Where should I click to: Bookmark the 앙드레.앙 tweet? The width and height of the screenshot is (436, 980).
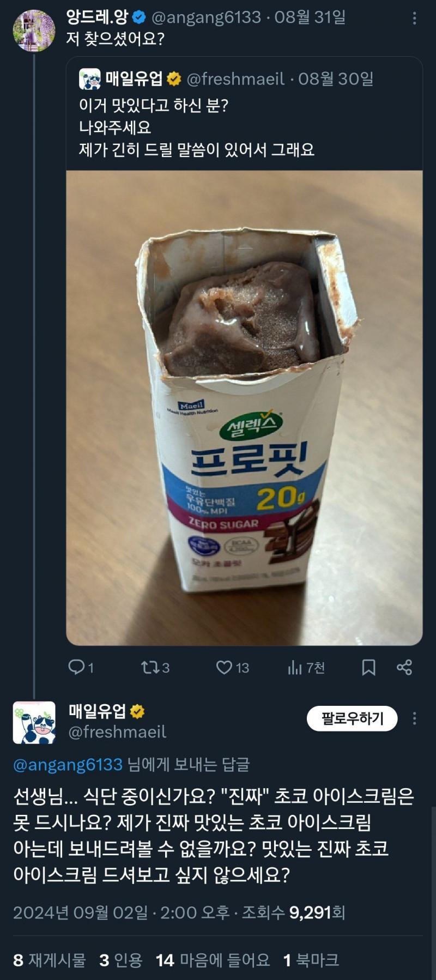click(369, 667)
